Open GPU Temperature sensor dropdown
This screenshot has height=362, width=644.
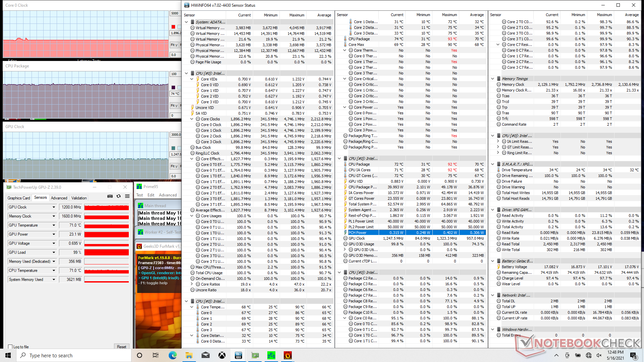click(54, 225)
